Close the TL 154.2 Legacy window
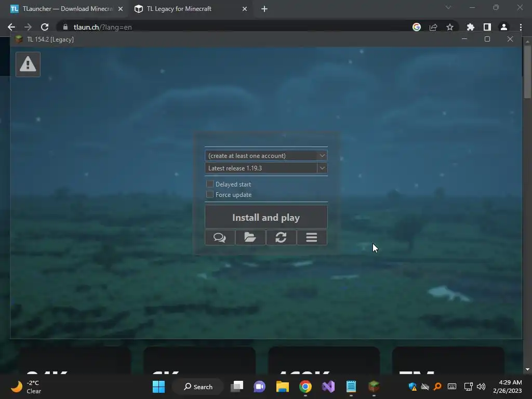Screen dimensions: 532x399 point(510,39)
